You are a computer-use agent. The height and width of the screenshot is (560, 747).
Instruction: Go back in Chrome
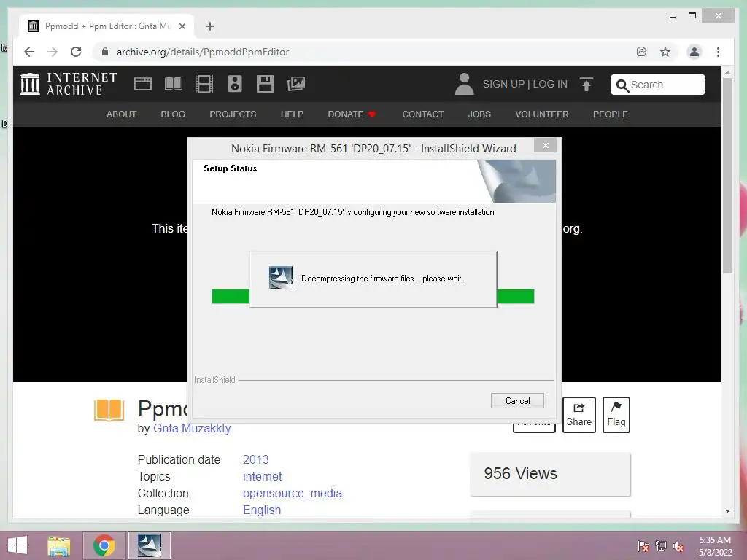(x=29, y=52)
